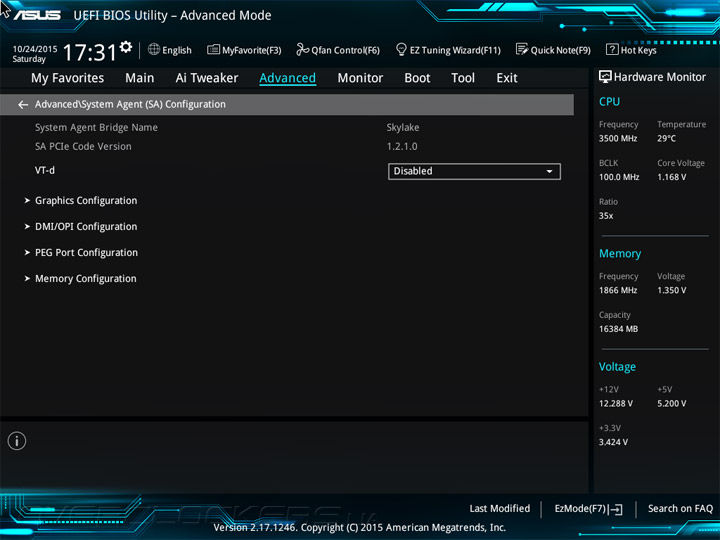Switch to the Main tab
720x540 pixels.
point(140,78)
